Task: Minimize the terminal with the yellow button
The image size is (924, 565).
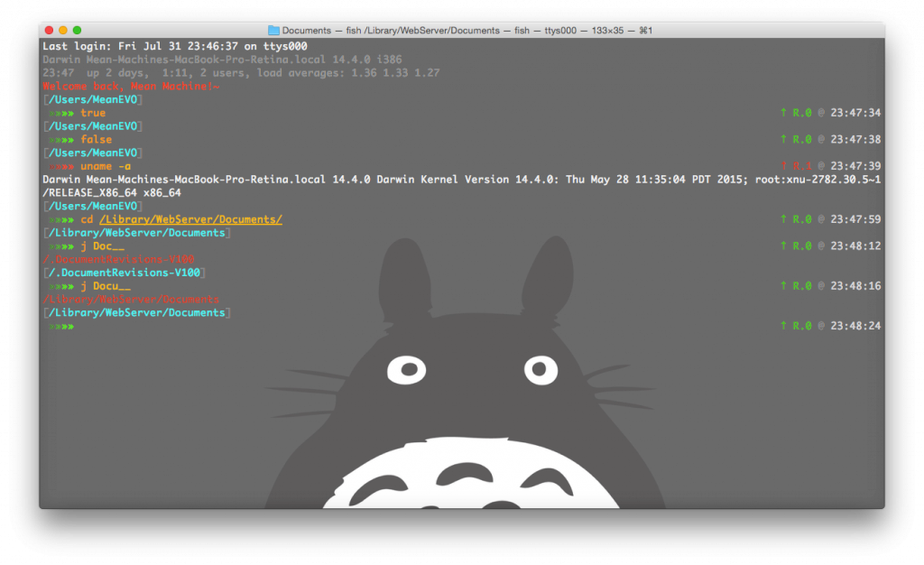Action: pos(63,31)
